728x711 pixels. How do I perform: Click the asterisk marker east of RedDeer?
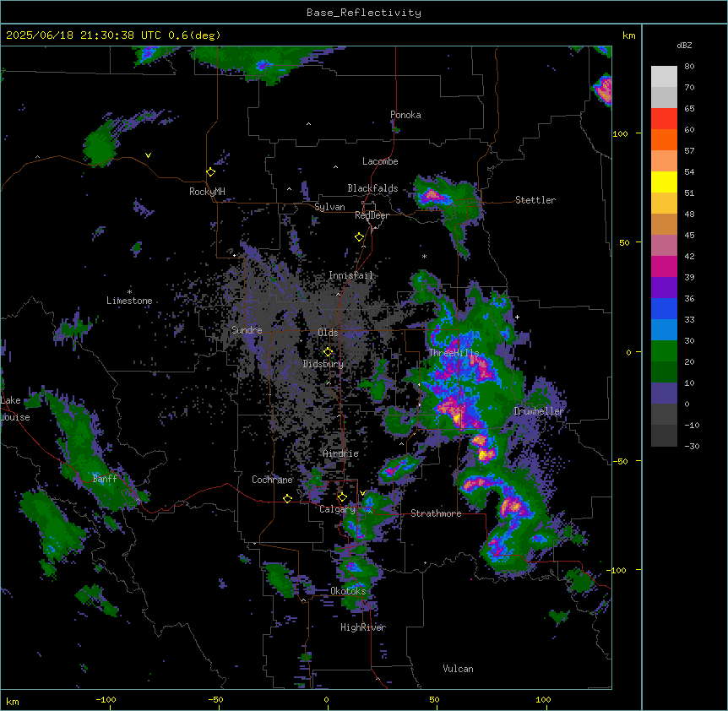pos(424,257)
